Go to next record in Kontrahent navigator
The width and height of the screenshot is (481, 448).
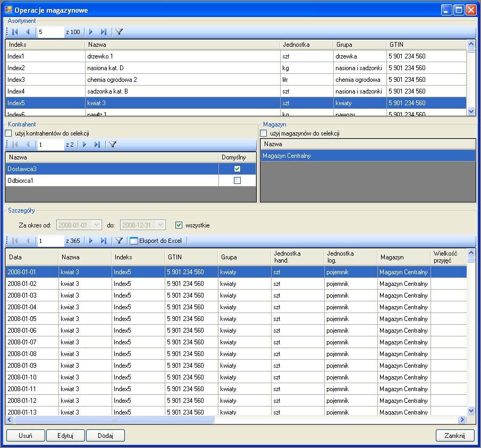pyautogui.click(x=85, y=145)
